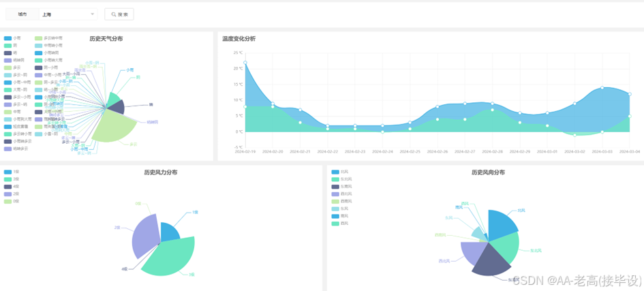This screenshot has width=644, height=291.
Task: Toggle the 北风 wind direction legend item
Action: coord(340,172)
